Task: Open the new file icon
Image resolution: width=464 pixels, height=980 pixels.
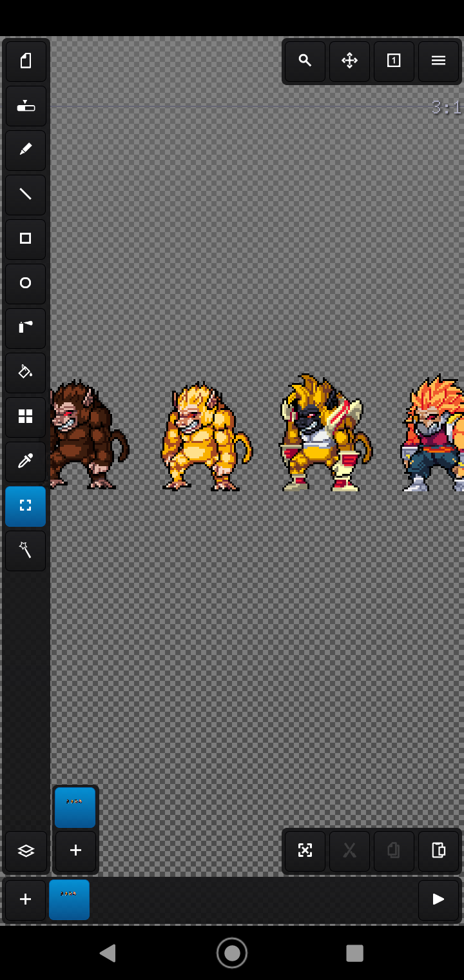Action: coord(26,61)
